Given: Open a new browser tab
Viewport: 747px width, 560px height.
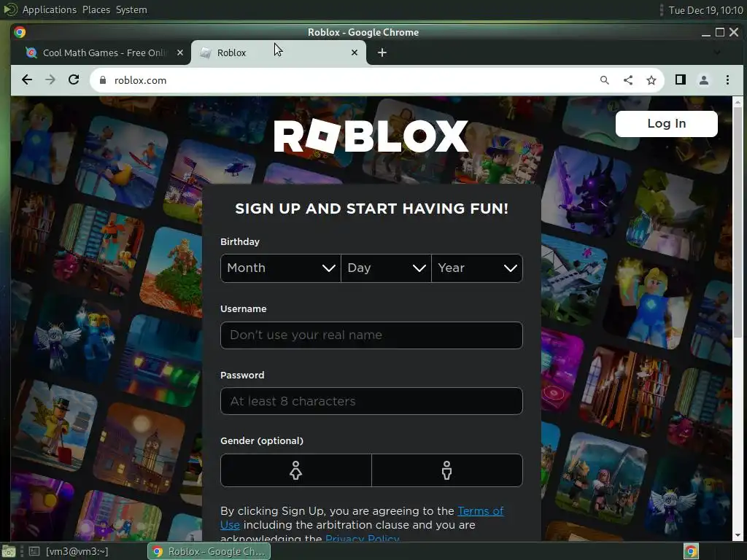Looking at the screenshot, I should [x=382, y=52].
